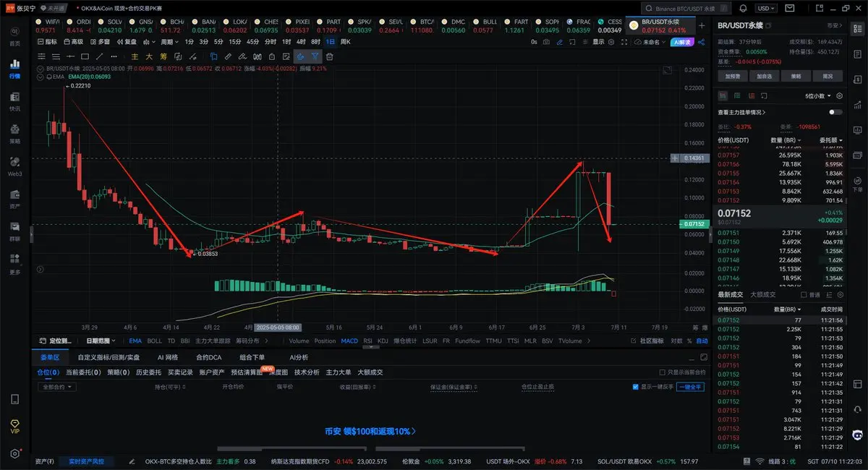Switch to 自定义指标/回测/实盘 tab
Viewport: 868px width, 470px height.
109,357
